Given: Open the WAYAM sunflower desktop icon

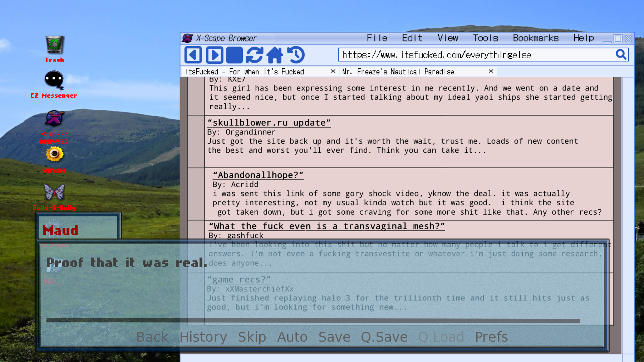Looking at the screenshot, I should 54,160.
